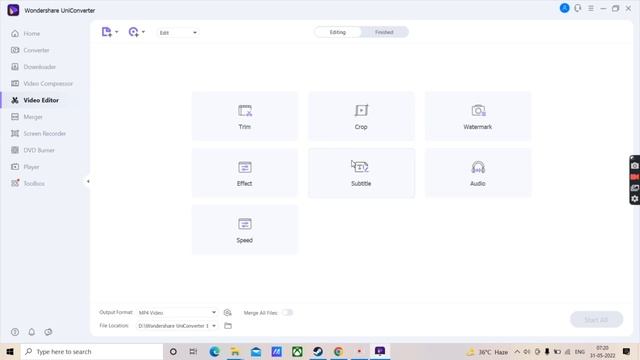640x360 pixels.
Task: Open the Crop video tool
Action: (361, 116)
